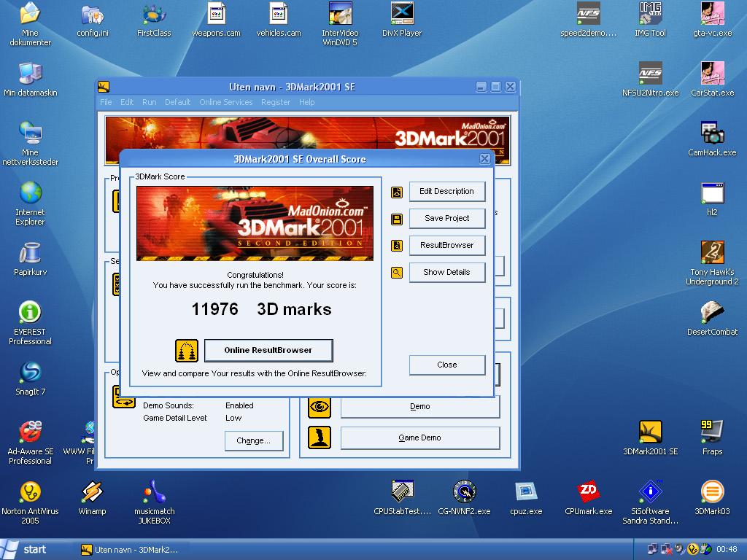Viewport: 747px width, 560px height.
Task: Open the Run menu
Action: [x=149, y=102]
